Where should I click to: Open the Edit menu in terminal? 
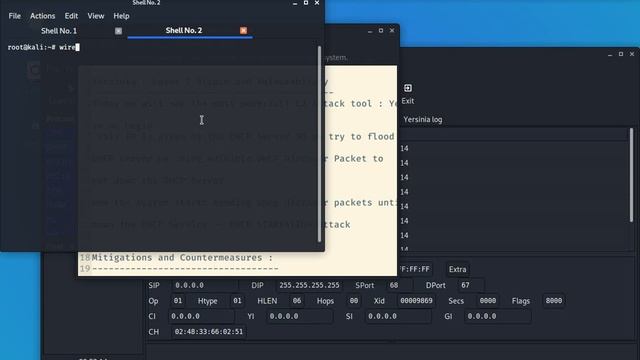71,16
